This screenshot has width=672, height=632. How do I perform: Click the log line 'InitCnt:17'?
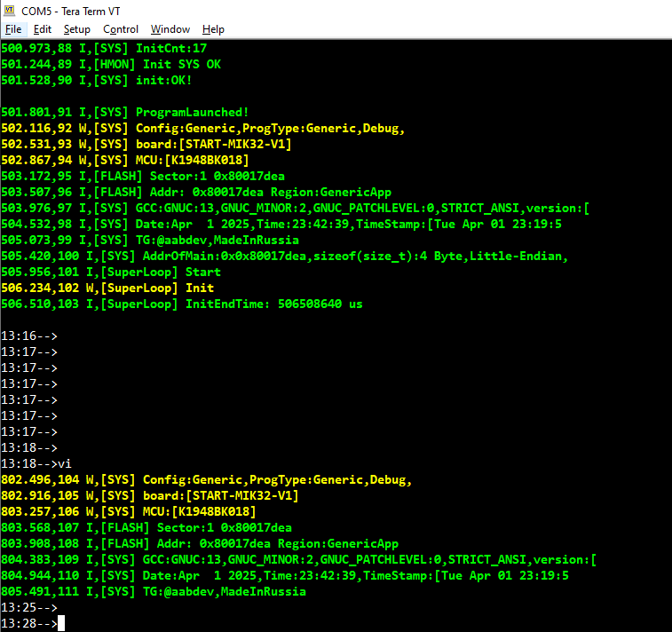coord(104,49)
